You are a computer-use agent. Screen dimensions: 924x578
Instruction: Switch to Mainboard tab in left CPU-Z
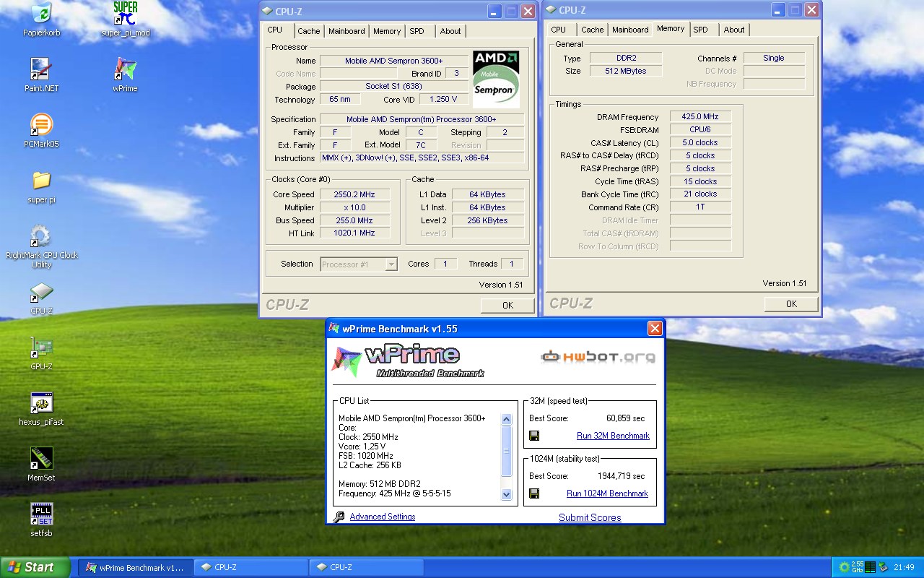pyautogui.click(x=346, y=31)
